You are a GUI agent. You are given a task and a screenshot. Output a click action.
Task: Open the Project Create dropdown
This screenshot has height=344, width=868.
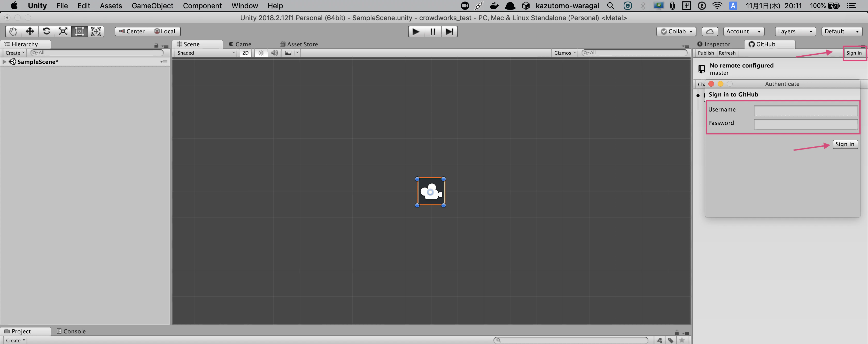click(x=15, y=340)
